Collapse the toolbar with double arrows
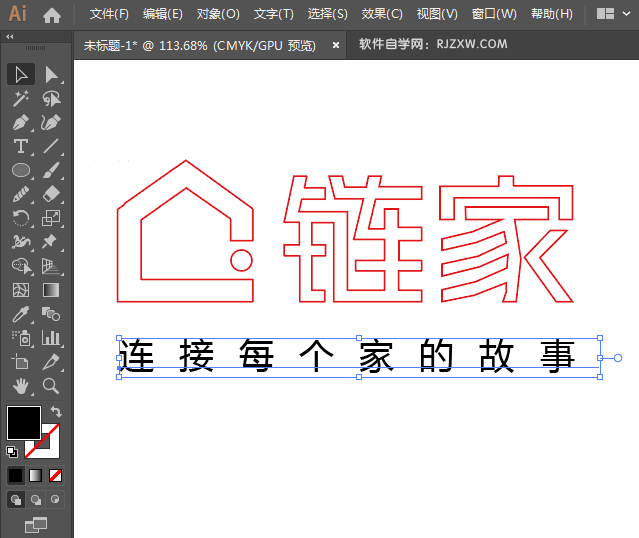Viewport: 639px width, 538px height. [x=10, y=37]
